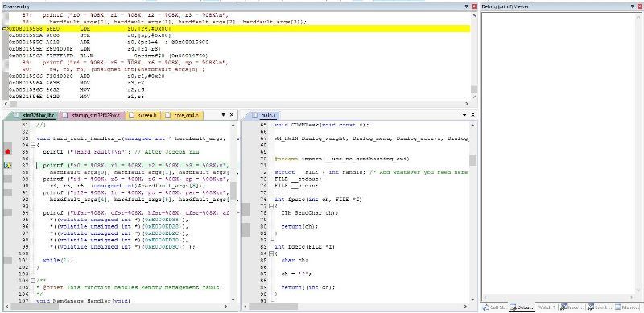Click the int fputc(int ch, FILE *f) line

[318, 200]
